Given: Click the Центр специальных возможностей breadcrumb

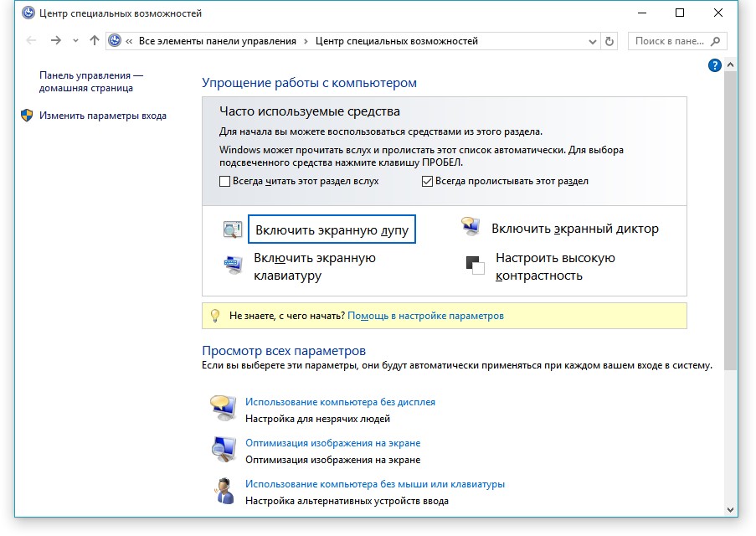Looking at the screenshot, I should point(396,41).
